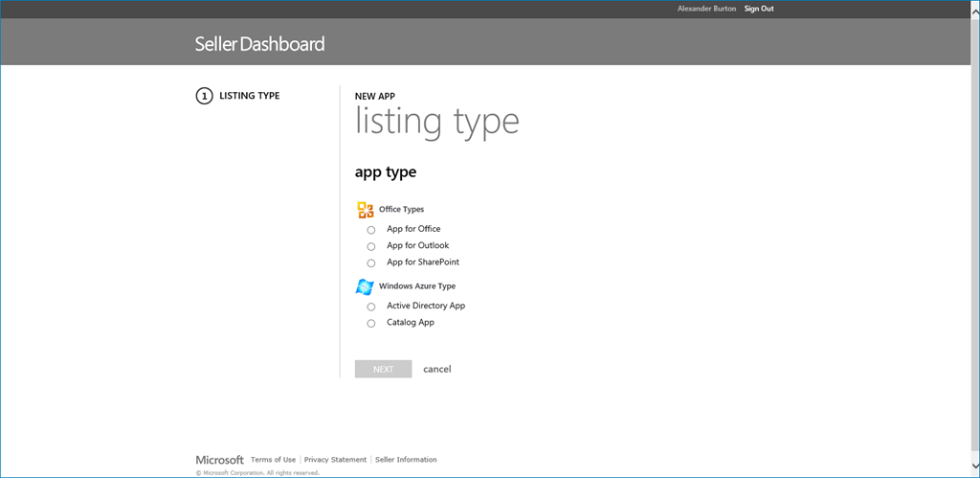This screenshot has height=478, width=980.
Task: Click the 'listing type' large title
Action: point(436,122)
